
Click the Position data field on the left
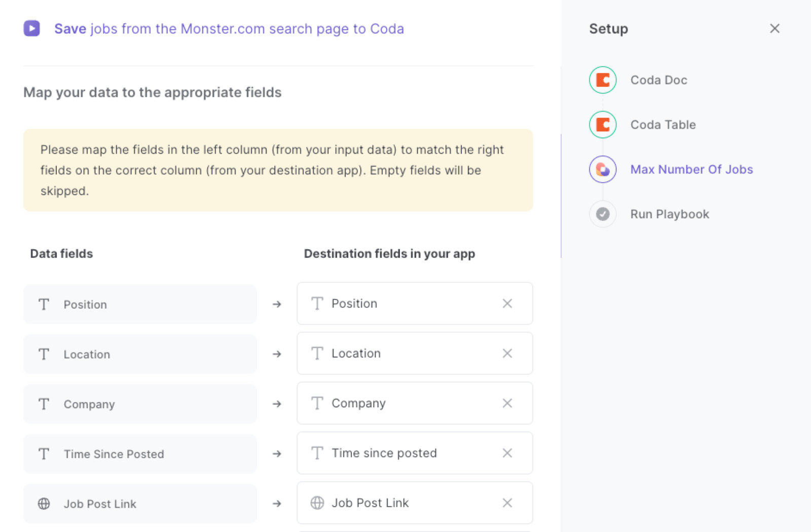pyautogui.click(x=140, y=304)
